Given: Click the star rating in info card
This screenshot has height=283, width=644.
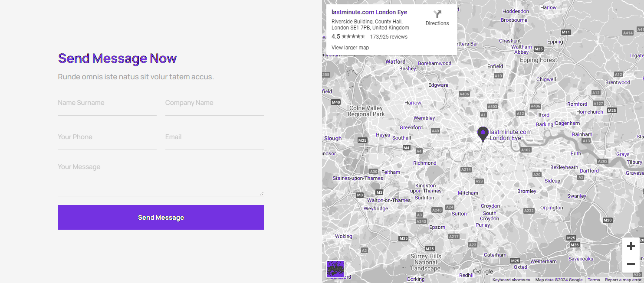Looking at the screenshot, I should pyautogui.click(x=353, y=37).
